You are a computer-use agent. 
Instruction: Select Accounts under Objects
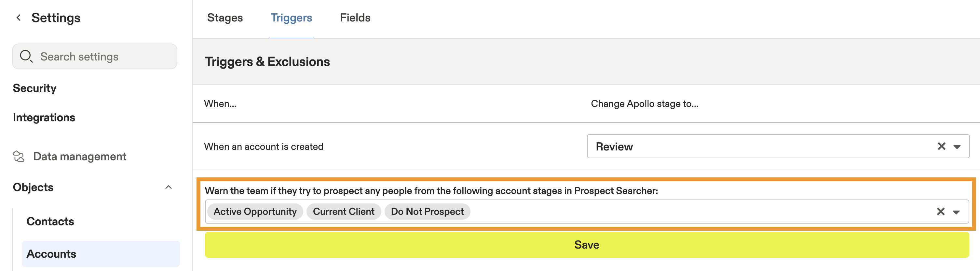click(51, 253)
